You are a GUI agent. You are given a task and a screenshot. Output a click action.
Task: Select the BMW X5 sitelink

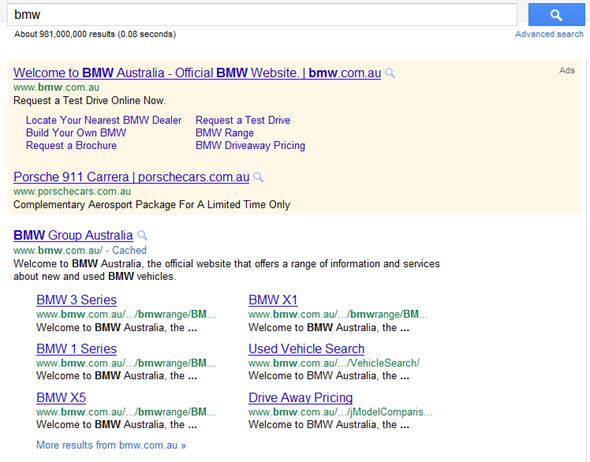(61, 398)
